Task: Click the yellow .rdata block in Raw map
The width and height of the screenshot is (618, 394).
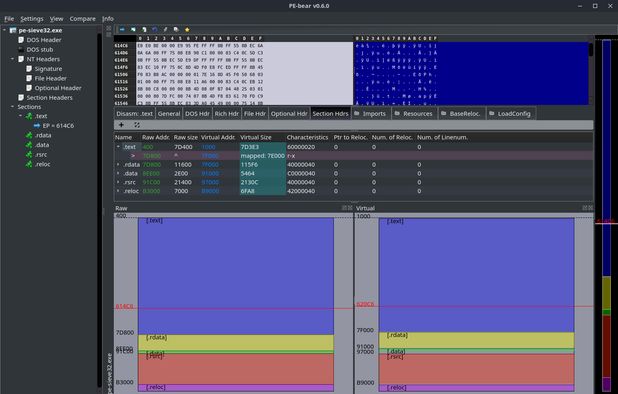Action: [236, 342]
